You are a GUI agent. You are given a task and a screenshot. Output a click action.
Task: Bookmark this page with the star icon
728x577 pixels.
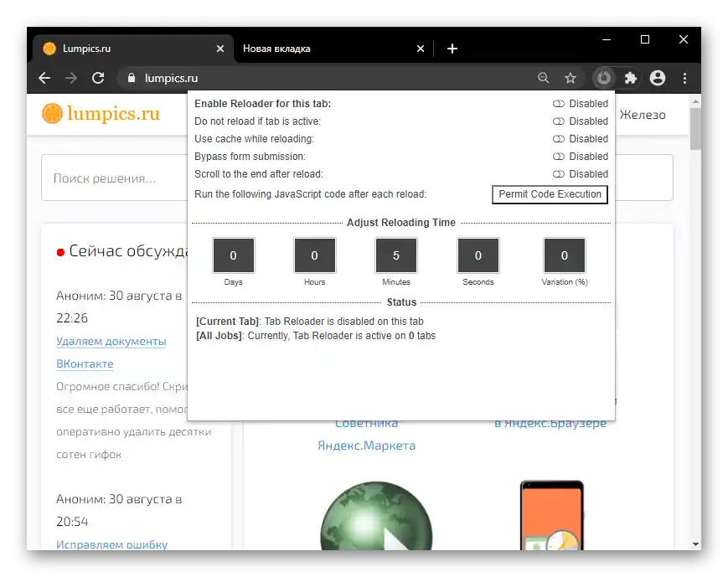tap(571, 78)
